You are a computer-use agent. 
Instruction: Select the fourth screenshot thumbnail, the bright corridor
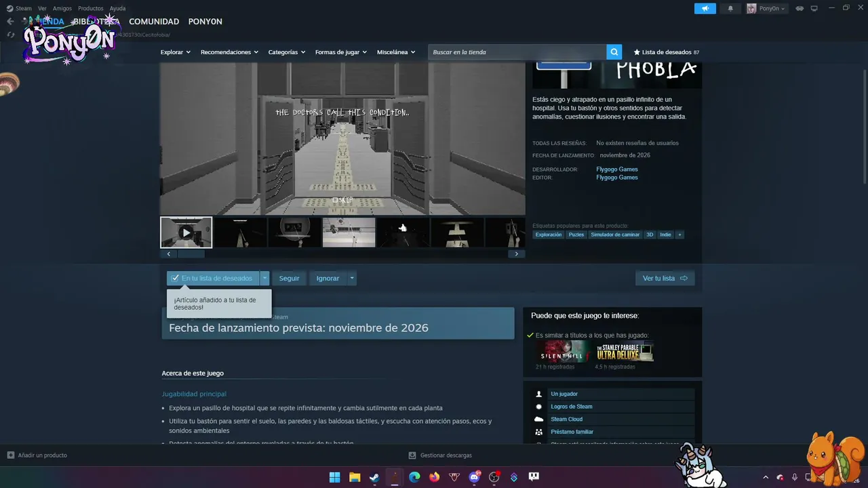coord(349,232)
